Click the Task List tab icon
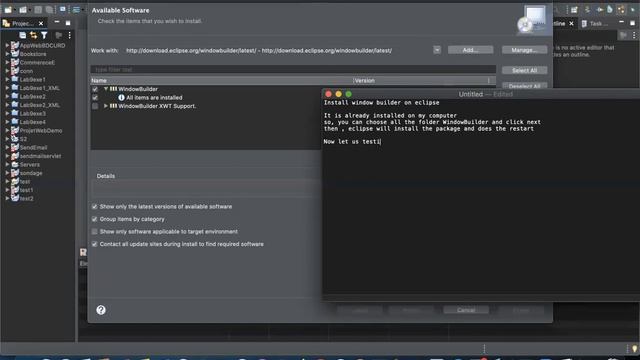The image size is (640, 360). click(x=584, y=24)
